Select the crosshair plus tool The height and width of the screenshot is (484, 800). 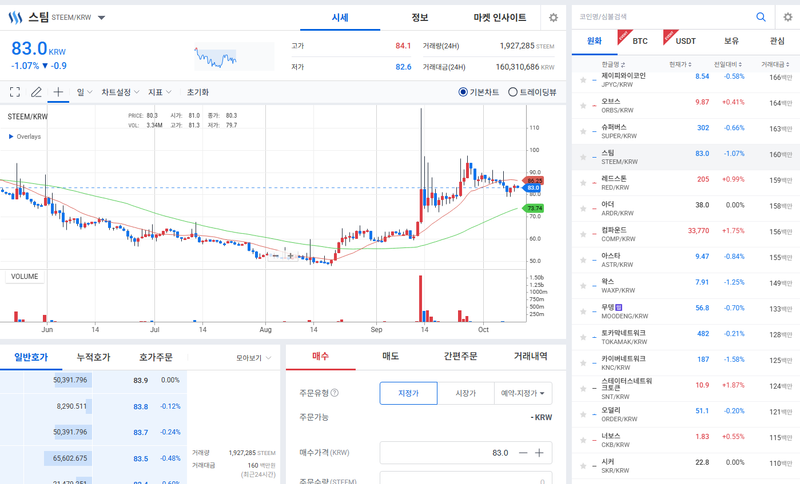tap(58, 92)
